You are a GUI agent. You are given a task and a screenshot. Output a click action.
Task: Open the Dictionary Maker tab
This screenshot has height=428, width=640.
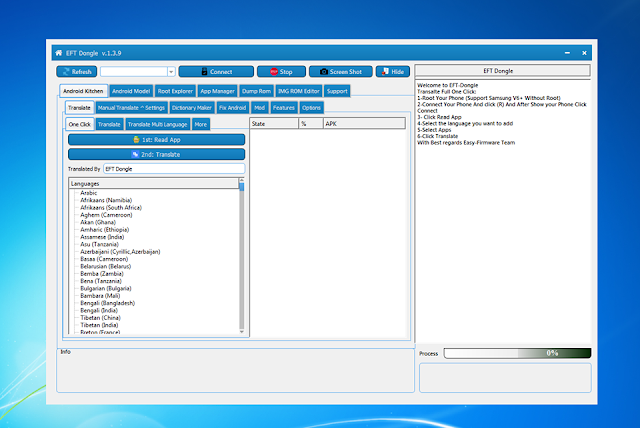[191, 108]
